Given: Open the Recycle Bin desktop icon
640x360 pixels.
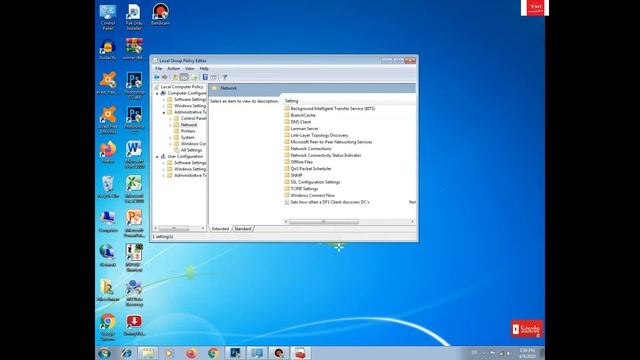Looking at the screenshot, I should pos(108,187).
